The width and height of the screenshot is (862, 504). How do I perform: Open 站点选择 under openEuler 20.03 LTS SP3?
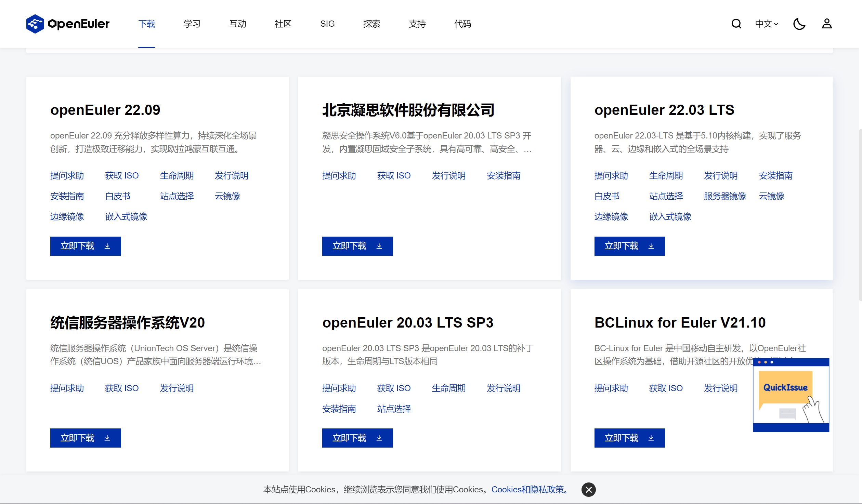(x=394, y=409)
